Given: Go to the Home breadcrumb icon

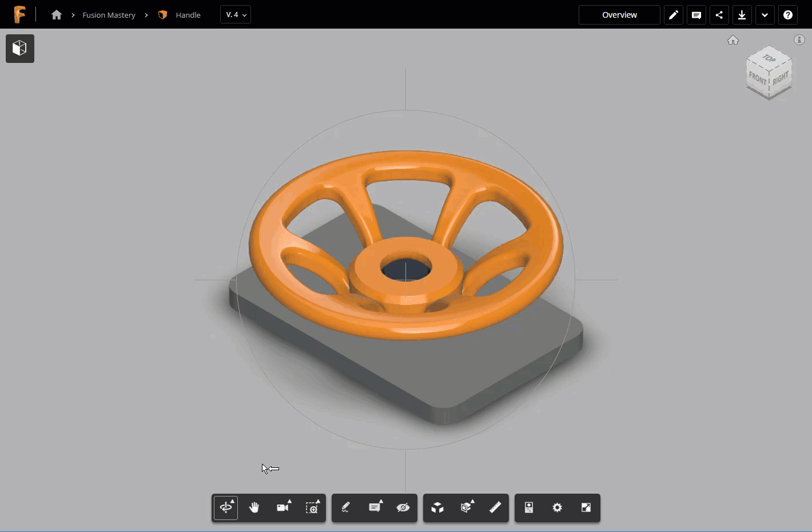Looking at the screenshot, I should (x=56, y=15).
